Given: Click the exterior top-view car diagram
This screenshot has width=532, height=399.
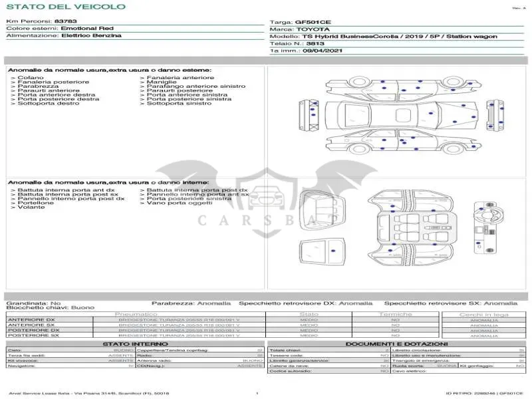Looking at the screenshot, I should point(402,115).
